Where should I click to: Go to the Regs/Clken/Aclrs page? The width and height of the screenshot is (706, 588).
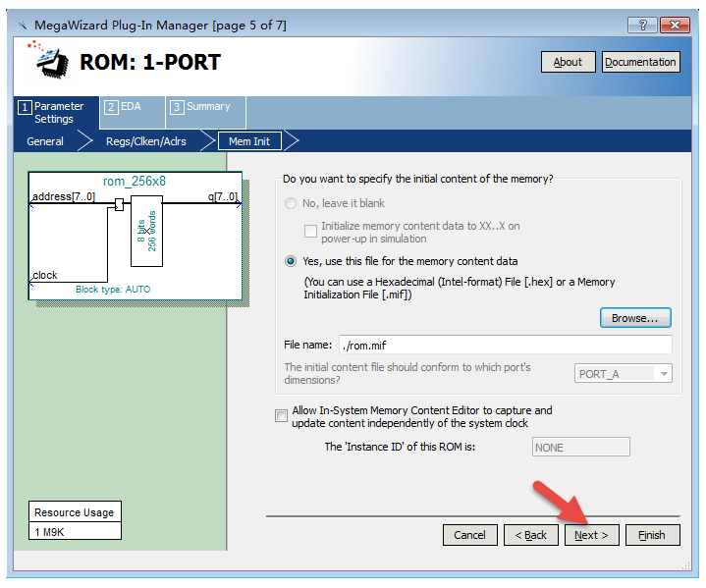pos(146,141)
